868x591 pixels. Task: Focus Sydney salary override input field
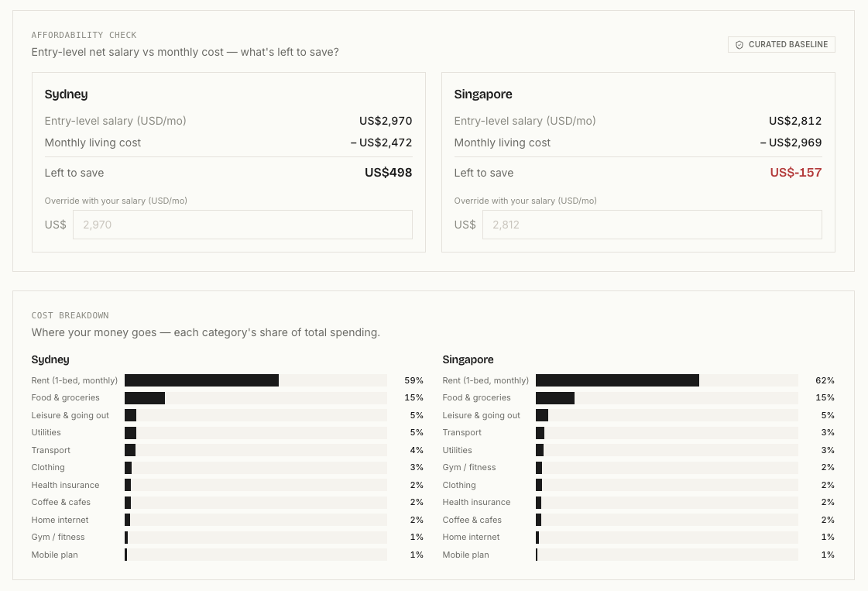[x=242, y=225]
